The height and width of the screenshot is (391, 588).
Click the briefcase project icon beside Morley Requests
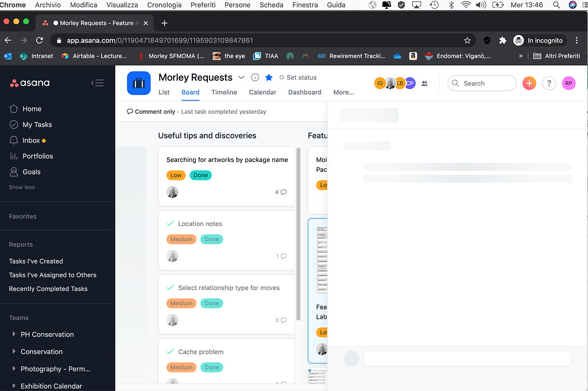click(x=138, y=83)
